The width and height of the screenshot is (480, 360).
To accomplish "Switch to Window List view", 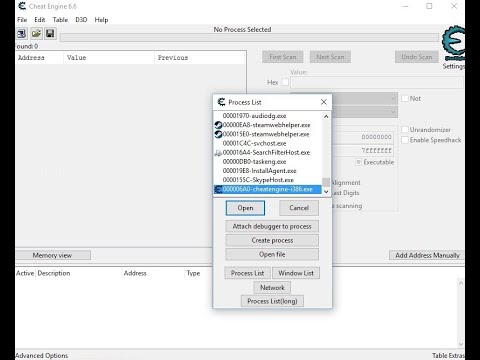I will point(296,273).
